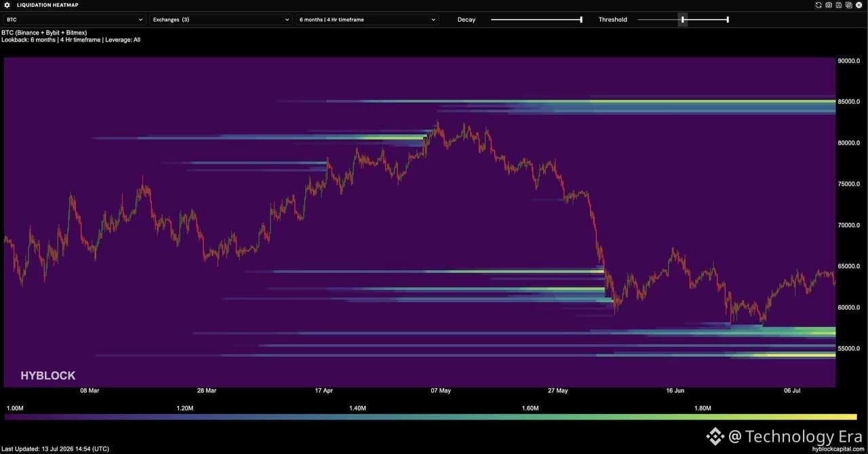Click the yellow liquidation band near 54000
The width and height of the screenshot is (868, 454).
coord(793,355)
